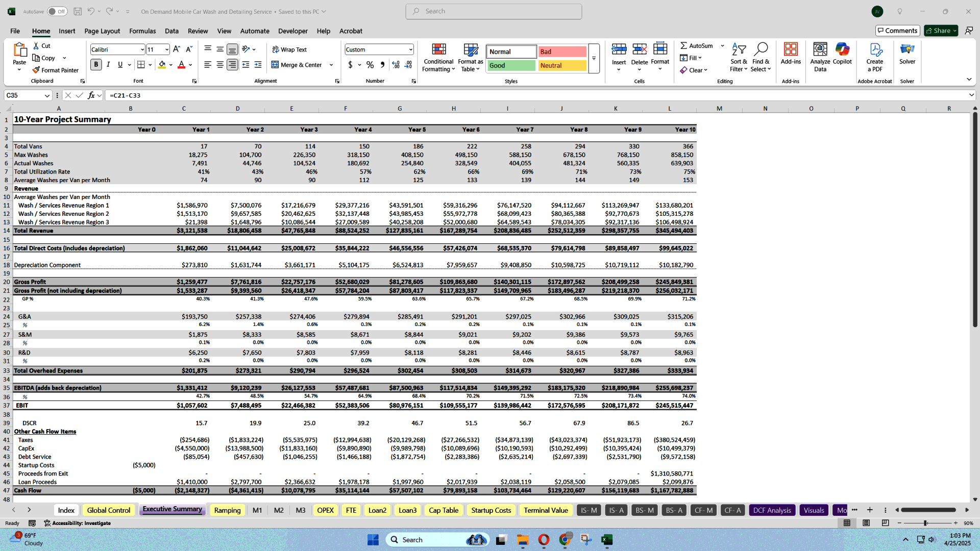This screenshot has width=980, height=551.
Task: Click Accessibility: Investigate in status bar
Action: [x=78, y=523]
